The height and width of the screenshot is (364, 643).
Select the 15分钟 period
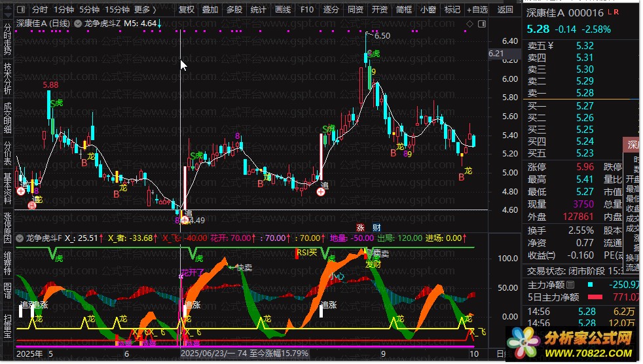pos(117,9)
